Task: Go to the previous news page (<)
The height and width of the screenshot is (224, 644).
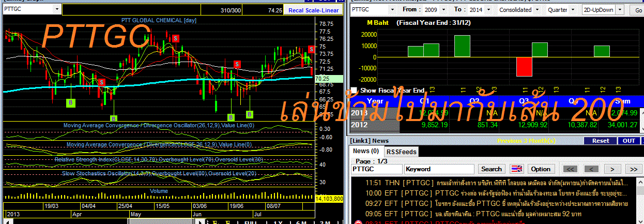Action: (x=591, y=169)
